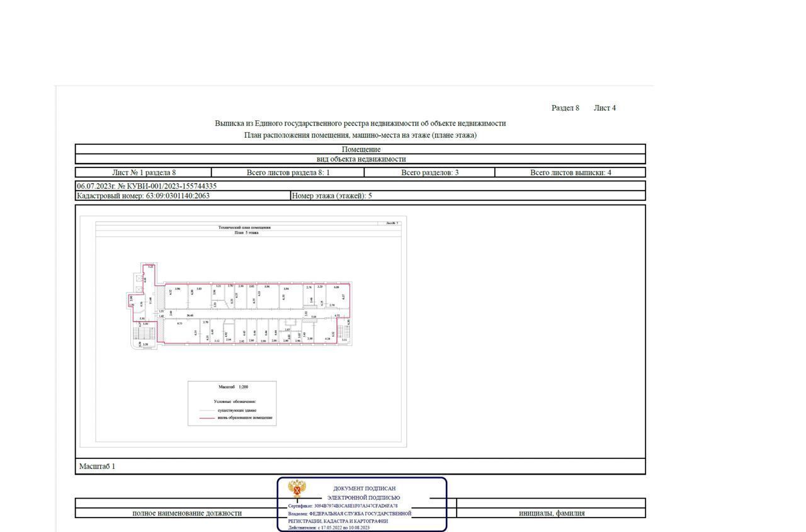
Task: Click the "Условные обозначения:" legend heading
Action: click(x=235, y=401)
